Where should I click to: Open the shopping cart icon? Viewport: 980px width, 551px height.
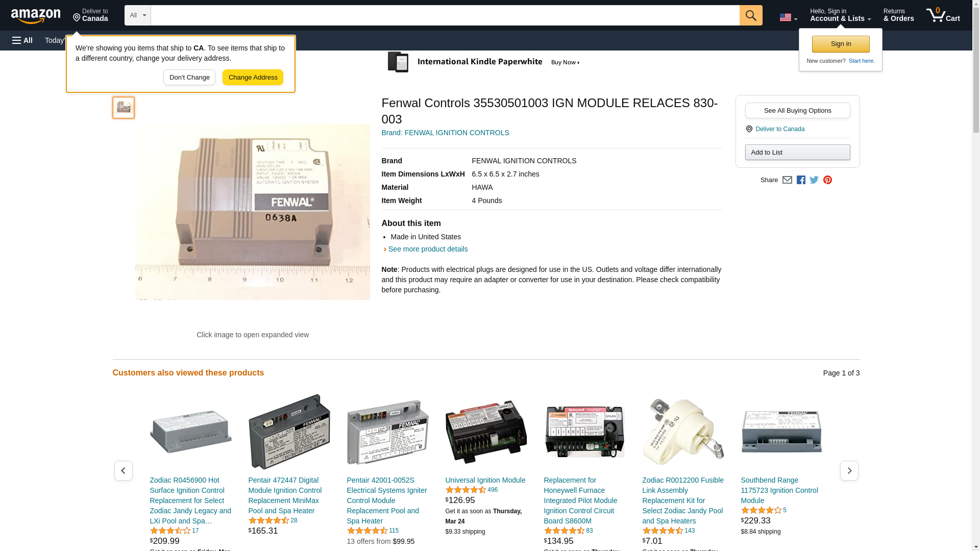(x=943, y=15)
